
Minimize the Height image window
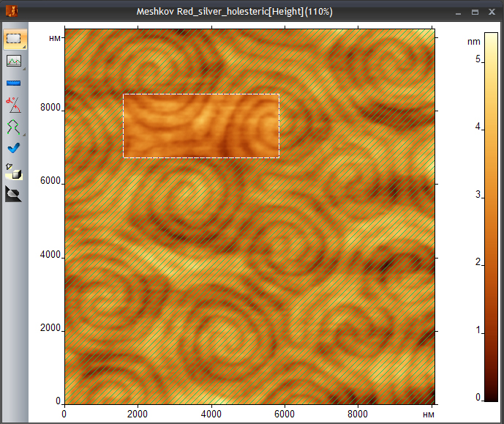point(459,12)
